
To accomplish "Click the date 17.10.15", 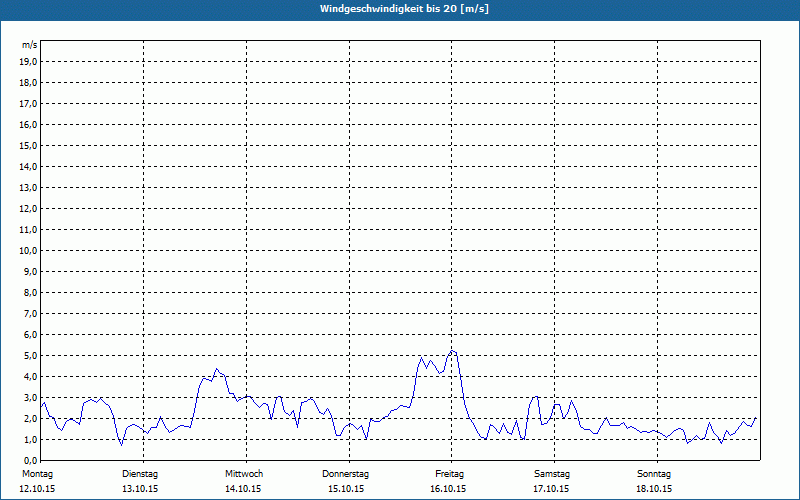I will [551, 489].
